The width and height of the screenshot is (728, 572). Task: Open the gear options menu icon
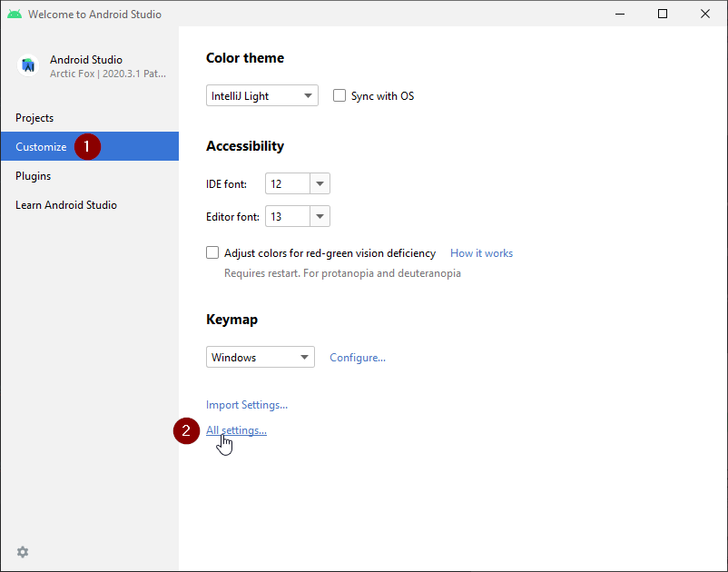pyautogui.click(x=23, y=552)
